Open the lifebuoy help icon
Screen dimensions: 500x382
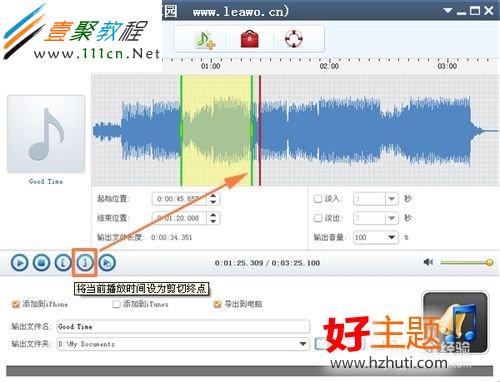click(294, 39)
